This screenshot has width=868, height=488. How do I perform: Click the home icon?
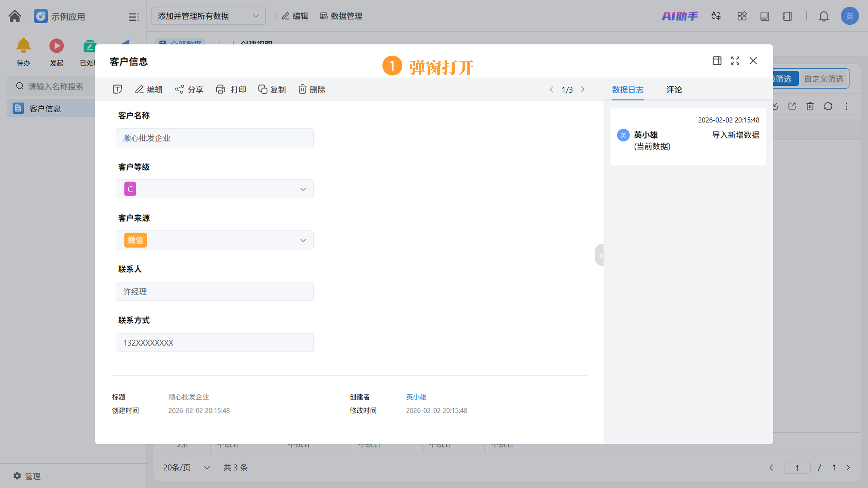click(14, 16)
